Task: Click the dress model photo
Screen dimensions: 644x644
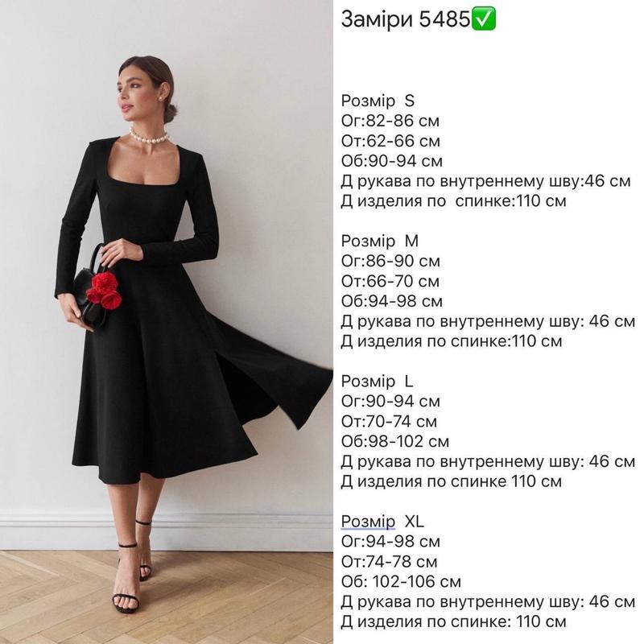Action: (x=167, y=322)
